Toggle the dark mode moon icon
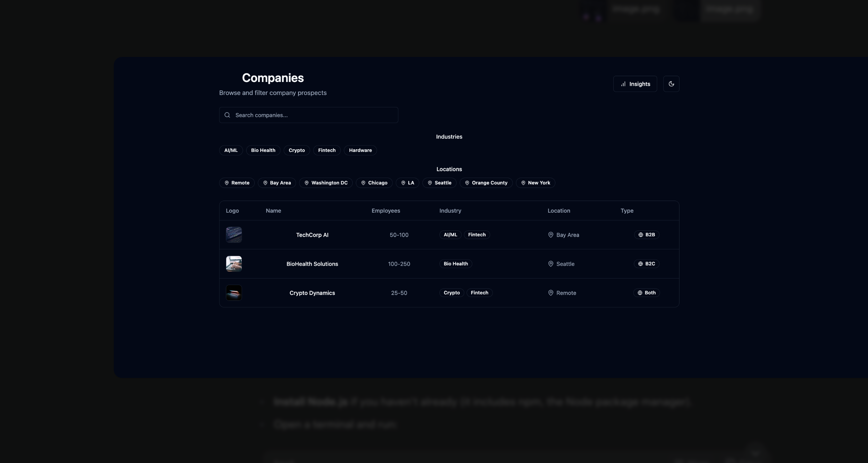This screenshot has height=463, width=868. click(671, 84)
